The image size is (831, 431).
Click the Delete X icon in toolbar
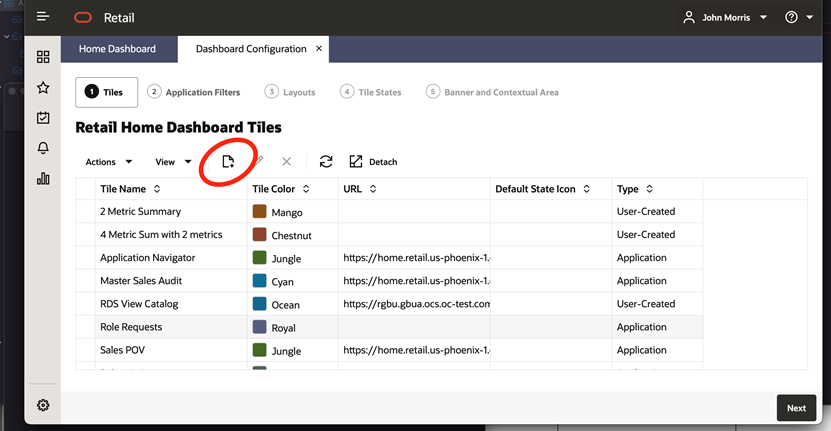(x=286, y=161)
